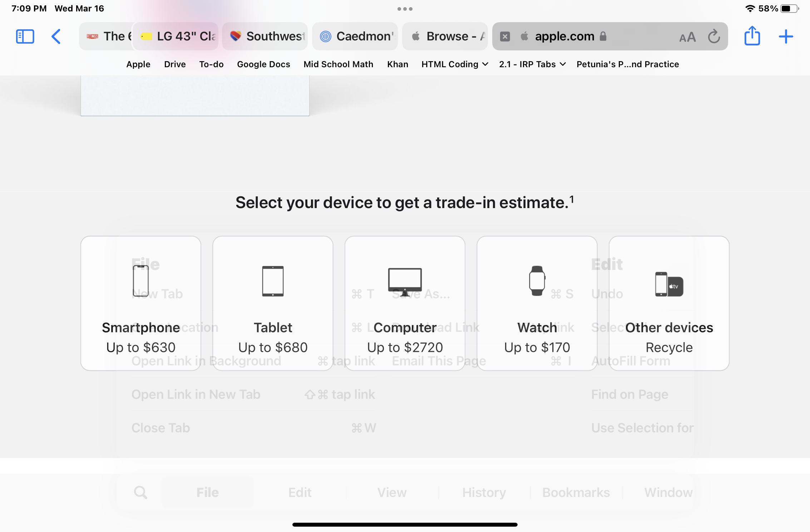Click the History menu bar item

[484, 492]
